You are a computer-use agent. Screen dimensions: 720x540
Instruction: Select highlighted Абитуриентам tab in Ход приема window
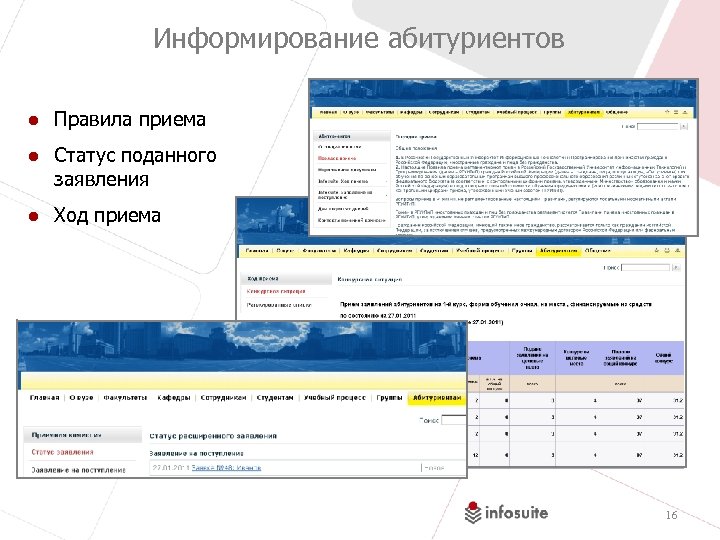click(558, 251)
